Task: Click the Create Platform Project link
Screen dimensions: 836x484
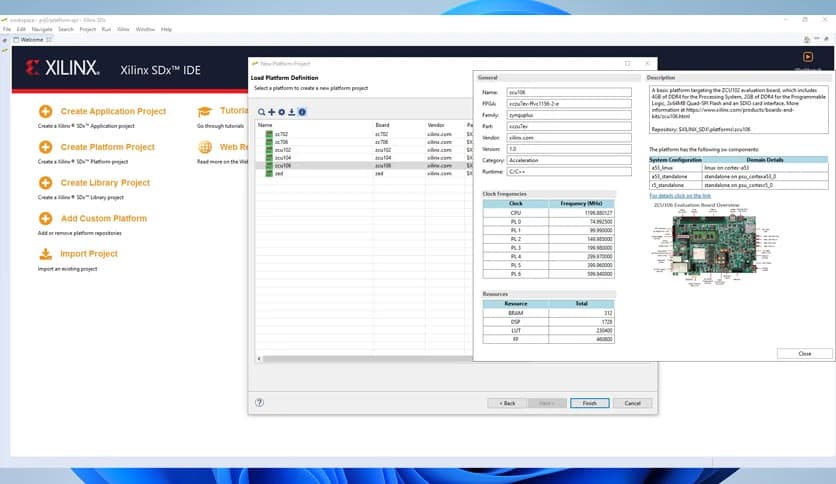Action: click(x=108, y=147)
